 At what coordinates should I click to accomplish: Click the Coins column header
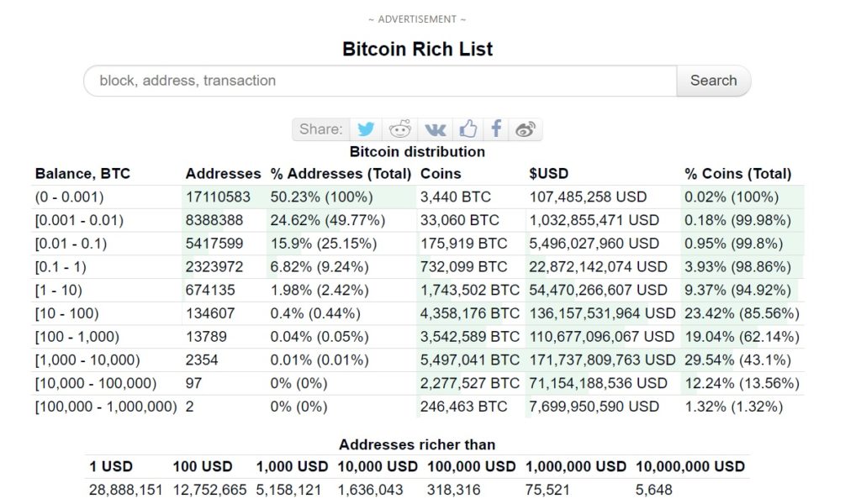(x=441, y=174)
